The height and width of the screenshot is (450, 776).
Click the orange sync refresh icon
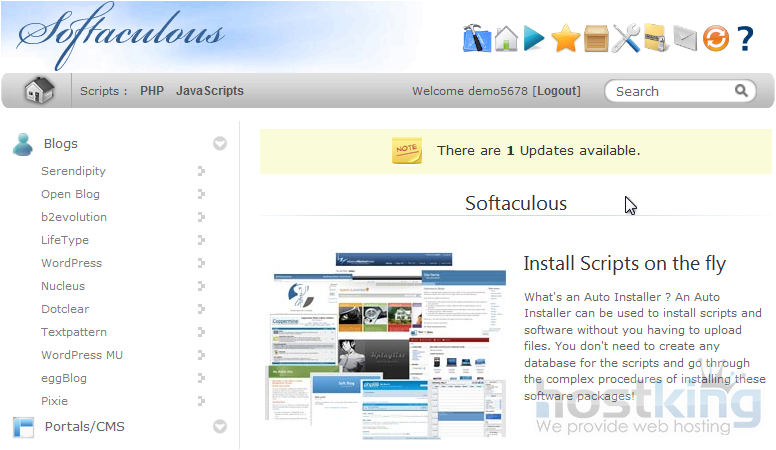point(715,38)
